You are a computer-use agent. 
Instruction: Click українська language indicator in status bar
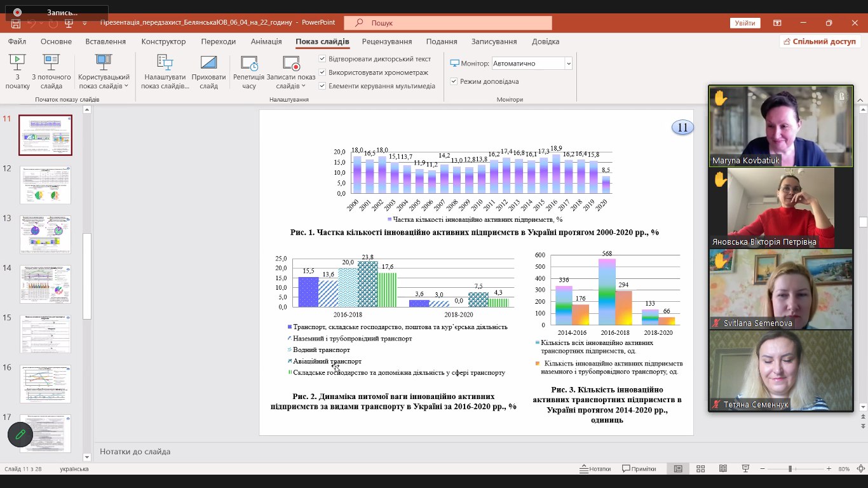point(74,469)
